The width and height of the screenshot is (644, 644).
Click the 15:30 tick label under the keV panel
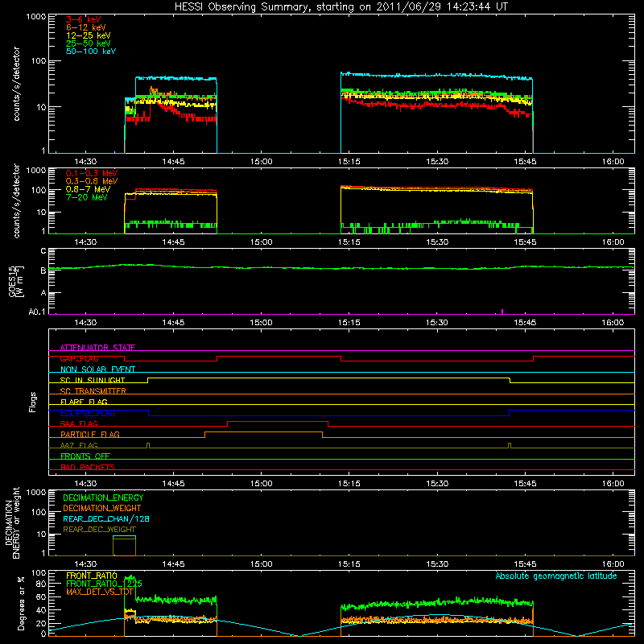437,162
